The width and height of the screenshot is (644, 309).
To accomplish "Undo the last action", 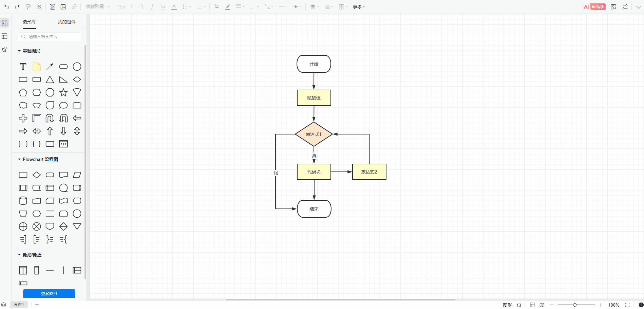I will (x=6, y=7).
